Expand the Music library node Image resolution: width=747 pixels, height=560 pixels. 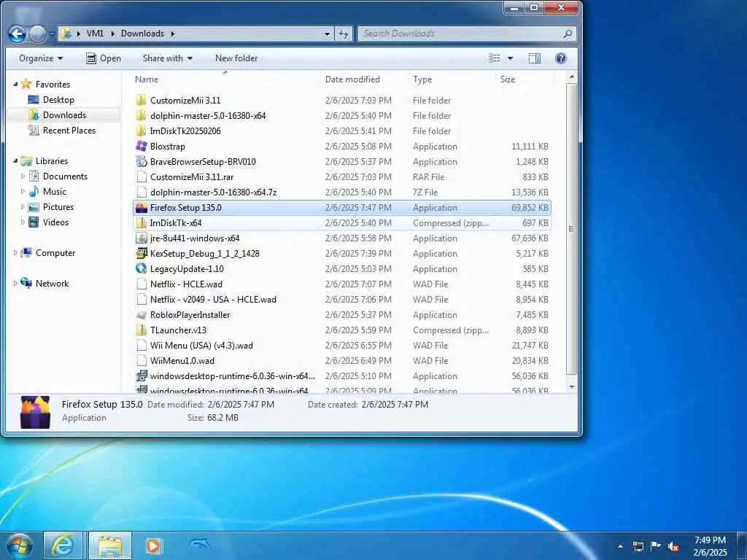pos(23,192)
